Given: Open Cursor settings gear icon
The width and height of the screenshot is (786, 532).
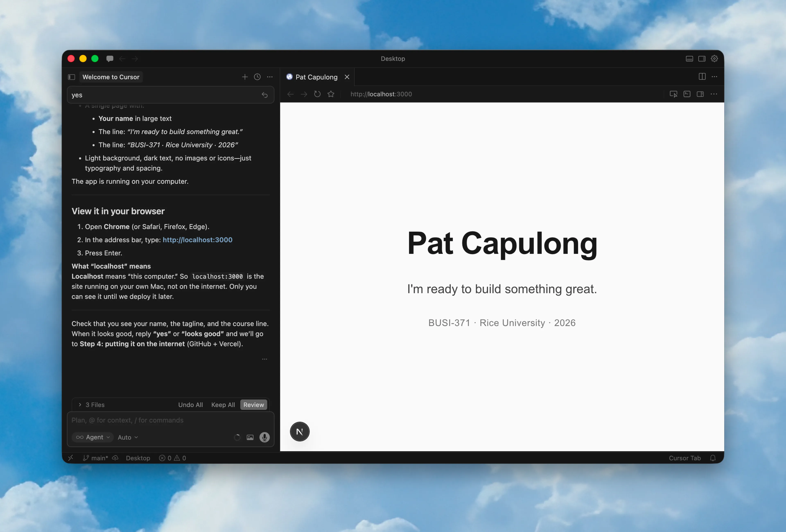Looking at the screenshot, I should click(714, 59).
